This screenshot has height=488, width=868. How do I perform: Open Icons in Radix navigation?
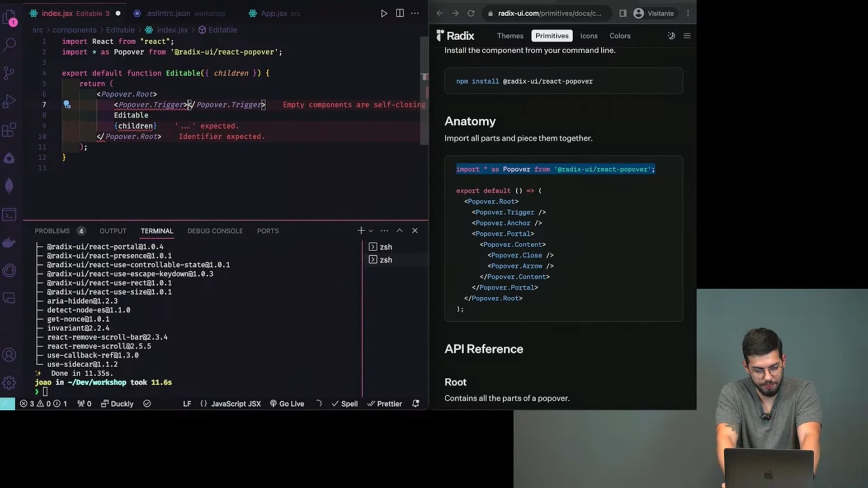589,36
